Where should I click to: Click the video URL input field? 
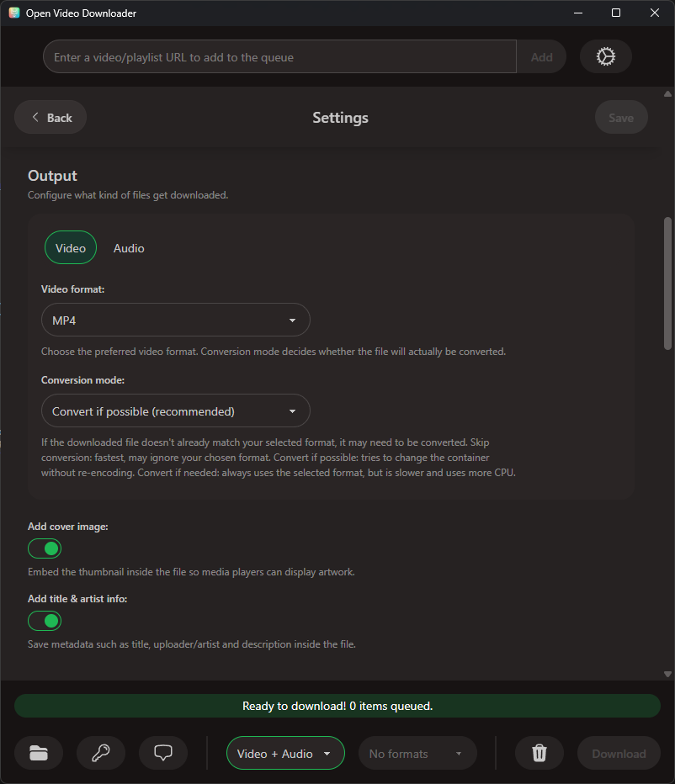279,56
